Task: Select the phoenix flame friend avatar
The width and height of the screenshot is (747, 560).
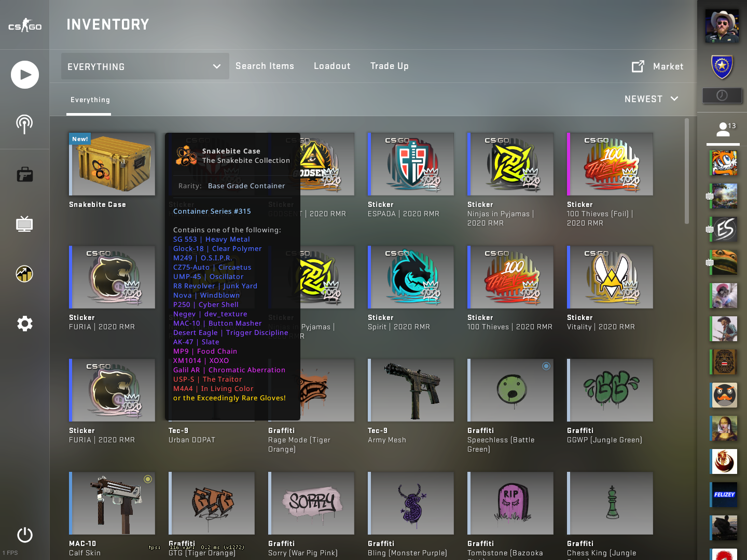Action: click(724, 461)
